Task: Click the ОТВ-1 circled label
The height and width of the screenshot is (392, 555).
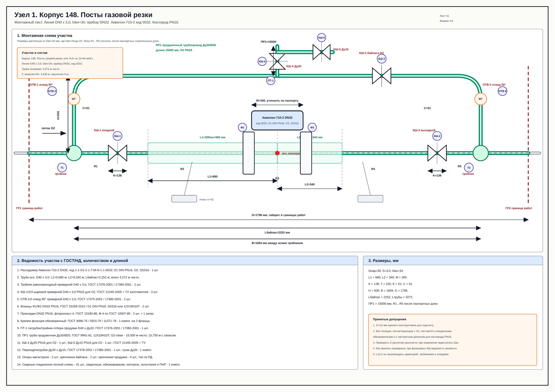Action: 52,91
